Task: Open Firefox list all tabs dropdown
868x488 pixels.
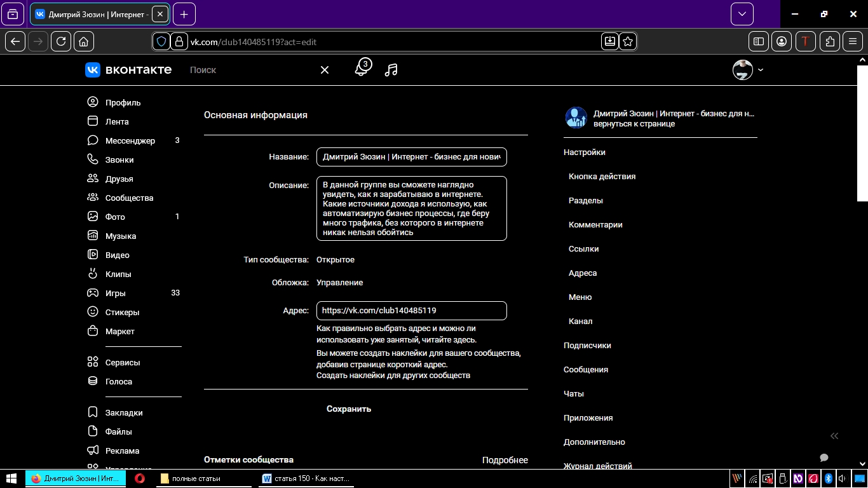Action: [742, 14]
